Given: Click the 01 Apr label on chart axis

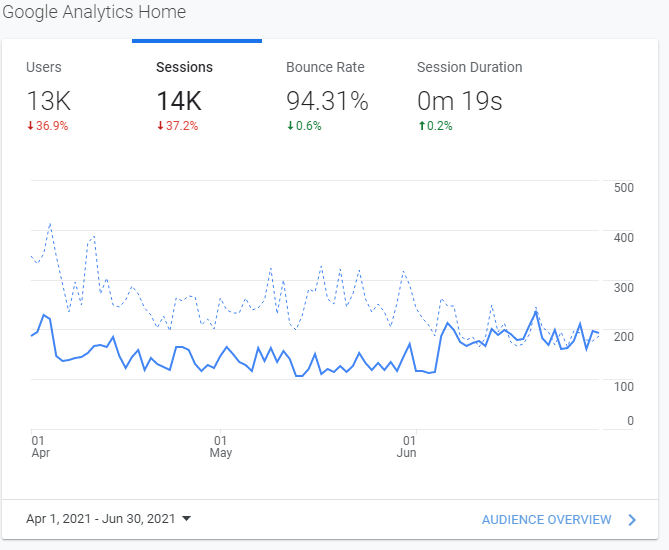Looking at the screenshot, I should [40, 446].
